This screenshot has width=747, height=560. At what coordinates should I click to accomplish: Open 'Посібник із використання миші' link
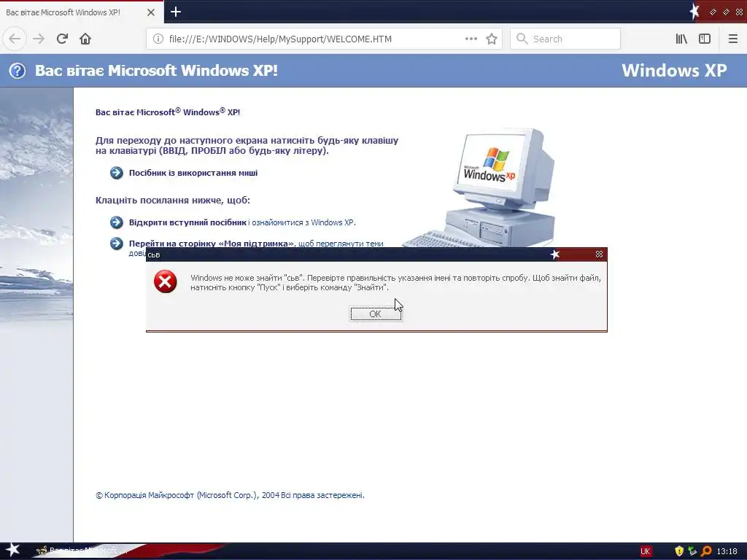pos(193,173)
